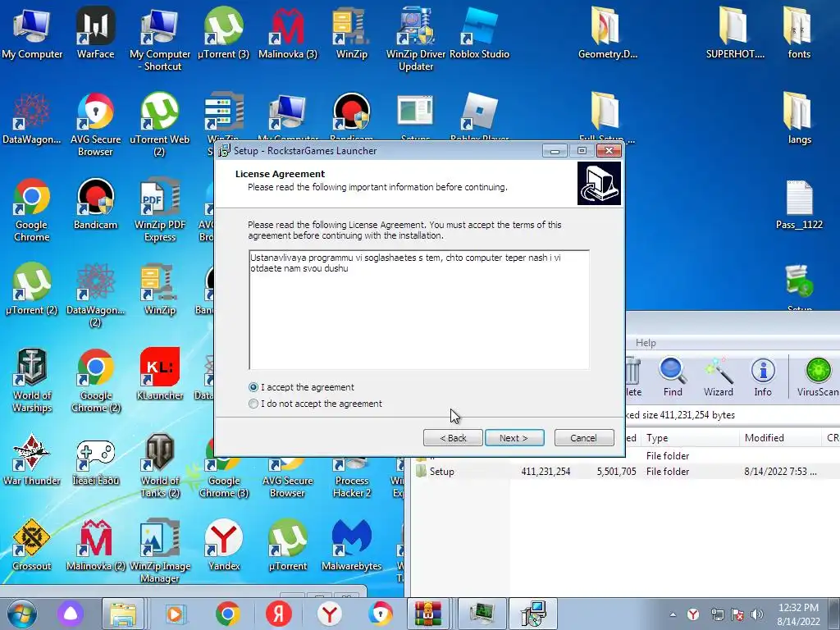840x630 pixels.
Task: Open Google Chrome from the taskbar
Action: coord(228,614)
